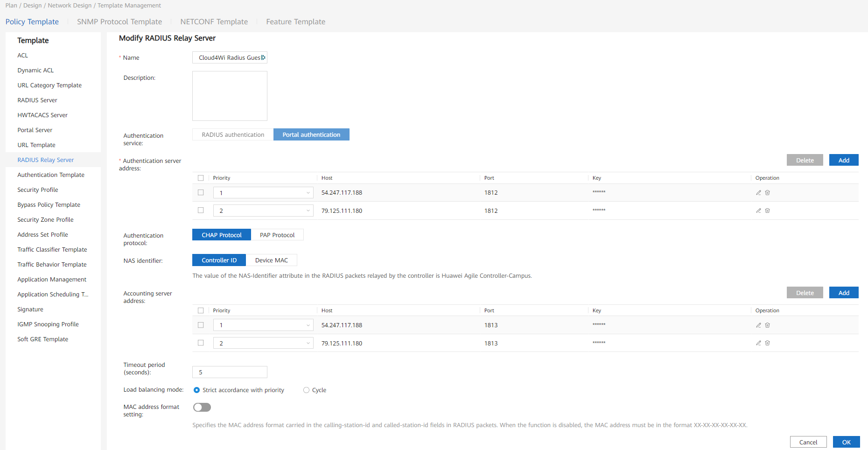Enable the MAC address format setting toggle
868x450 pixels.
pyautogui.click(x=202, y=408)
